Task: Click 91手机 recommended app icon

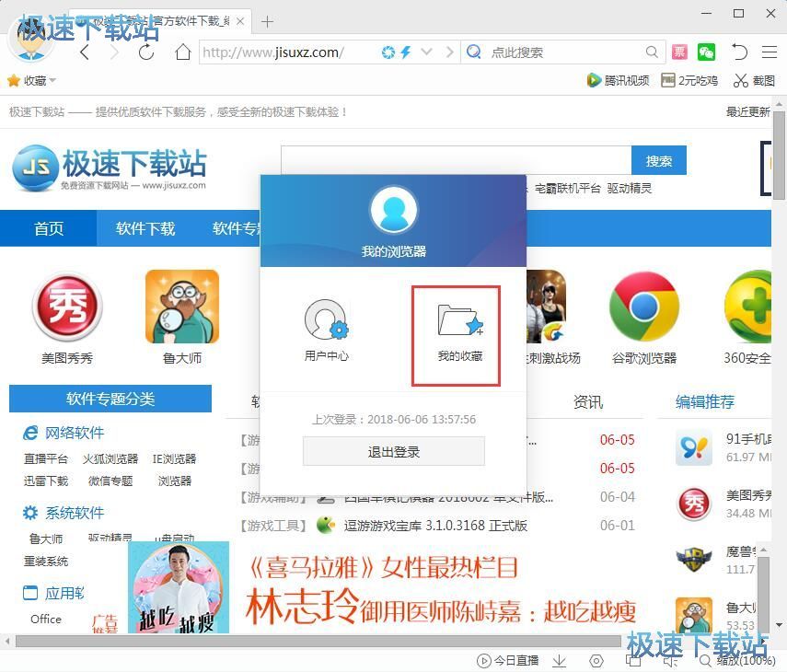Action: coord(694,447)
